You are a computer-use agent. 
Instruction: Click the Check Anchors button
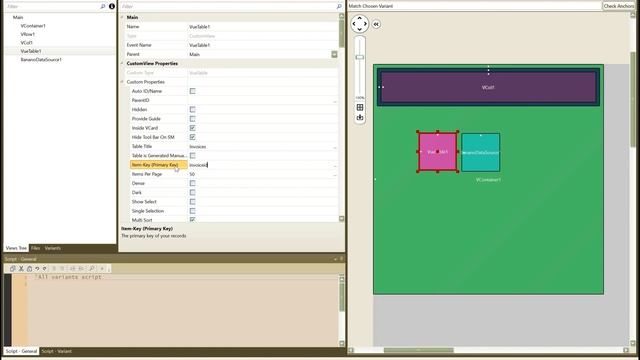coord(619,6)
